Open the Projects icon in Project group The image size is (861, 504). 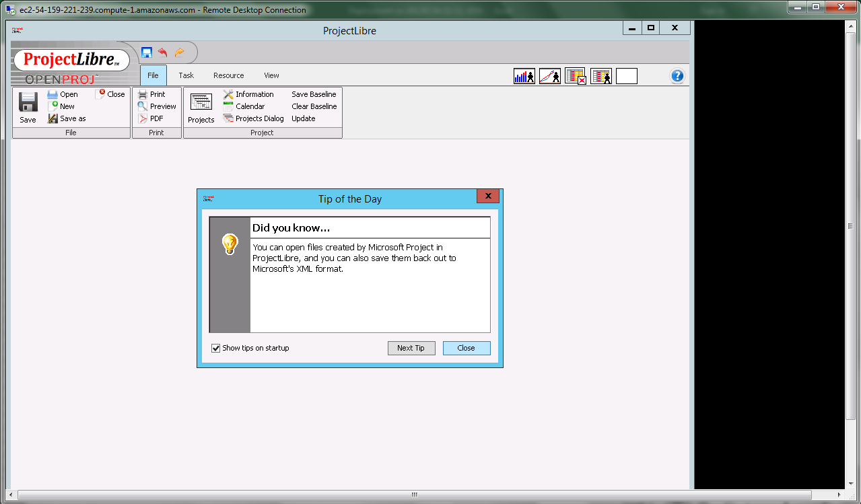coord(201,108)
